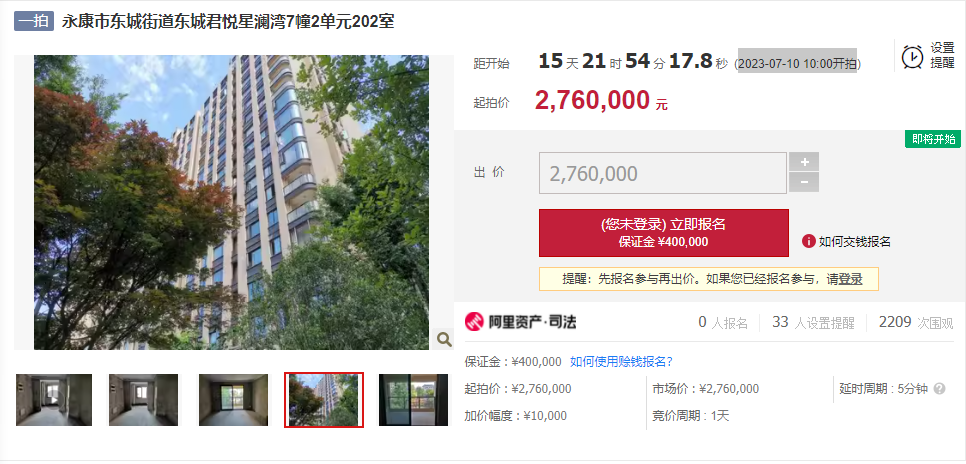Decrease the bid with the minus button

click(804, 182)
